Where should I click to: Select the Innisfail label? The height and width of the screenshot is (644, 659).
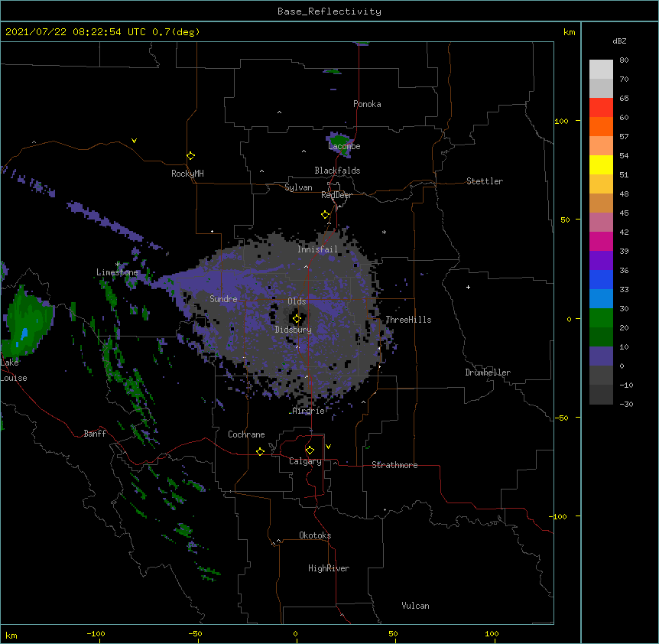tap(317, 249)
